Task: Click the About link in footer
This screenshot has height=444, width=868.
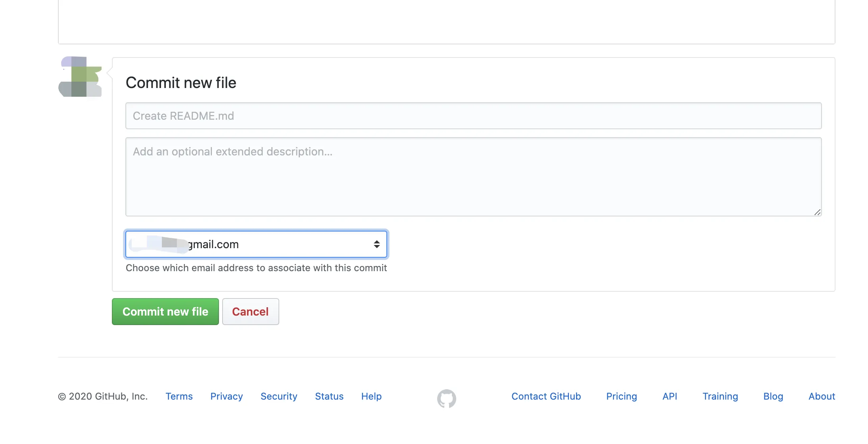Action: click(x=822, y=396)
